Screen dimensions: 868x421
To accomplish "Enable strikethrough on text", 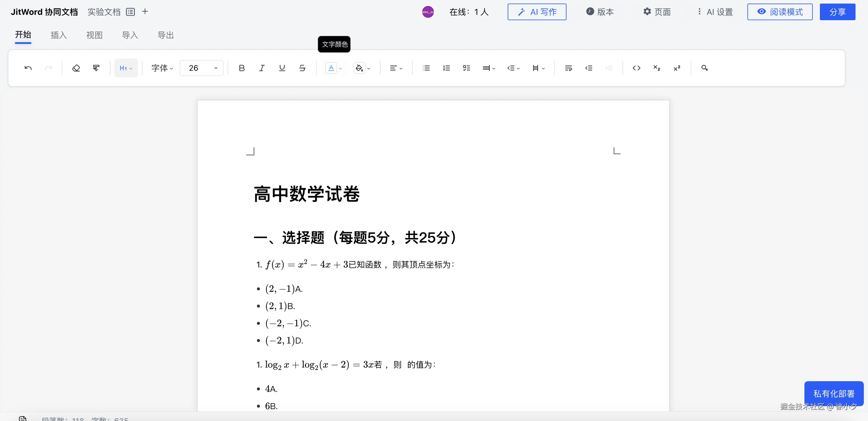I will 302,68.
